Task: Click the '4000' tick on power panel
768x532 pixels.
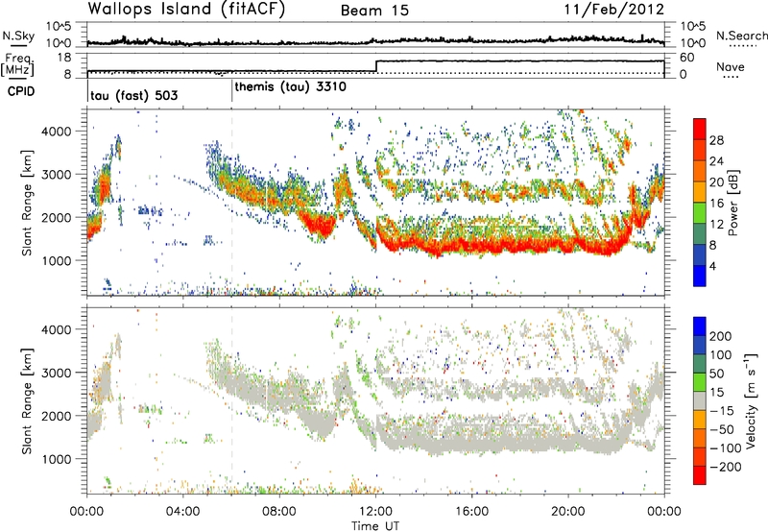Action: coord(59,132)
